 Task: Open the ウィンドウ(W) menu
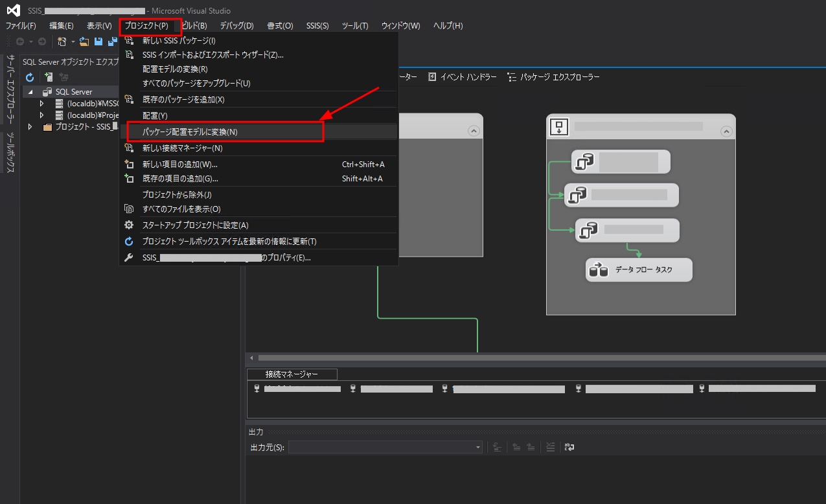(x=400, y=26)
